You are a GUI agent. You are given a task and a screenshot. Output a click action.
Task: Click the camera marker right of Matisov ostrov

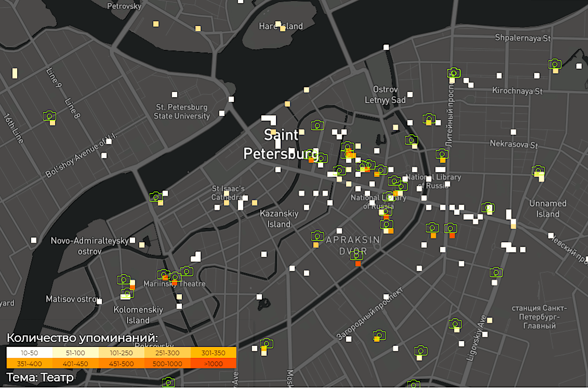click(127, 293)
